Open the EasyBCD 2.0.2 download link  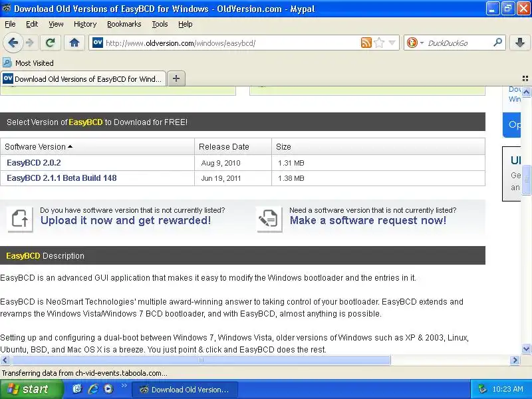pyautogui.click(x=34, y=163)
